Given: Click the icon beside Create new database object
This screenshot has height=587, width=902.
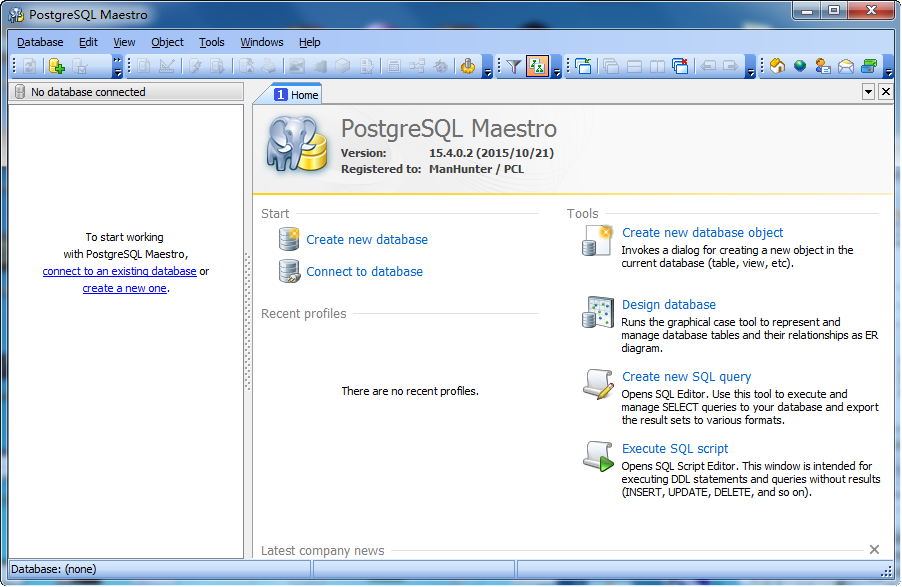Looking at the screenshot, I should (597, 240).
